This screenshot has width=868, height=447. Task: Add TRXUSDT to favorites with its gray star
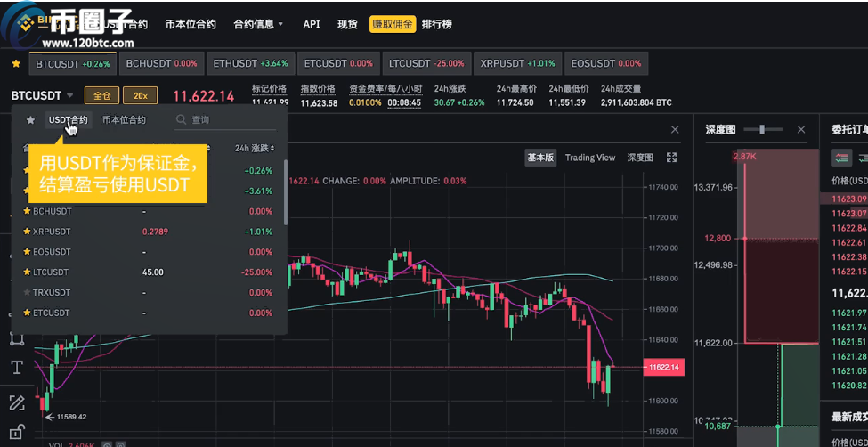(x=26, y=292)
